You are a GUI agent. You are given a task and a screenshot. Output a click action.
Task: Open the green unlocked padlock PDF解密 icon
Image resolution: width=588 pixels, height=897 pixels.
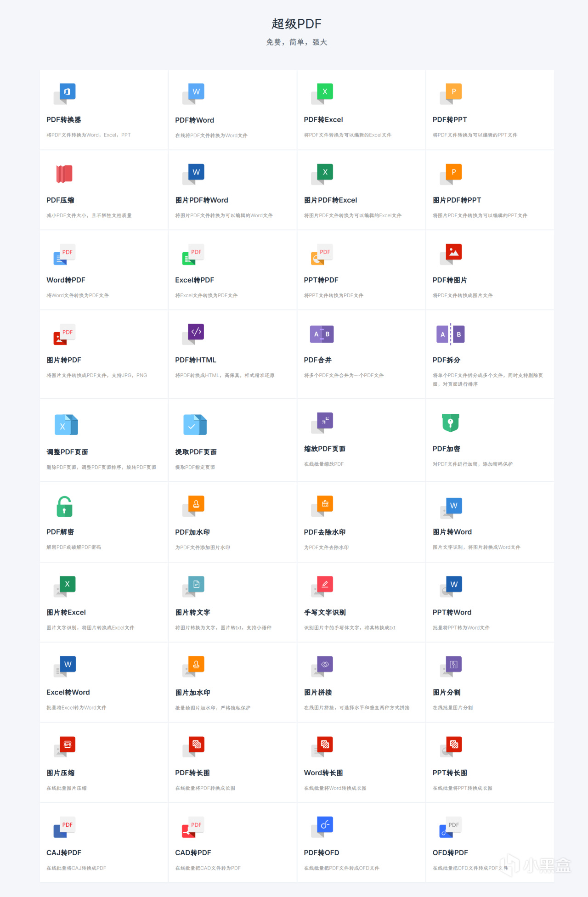click(64, 506)
